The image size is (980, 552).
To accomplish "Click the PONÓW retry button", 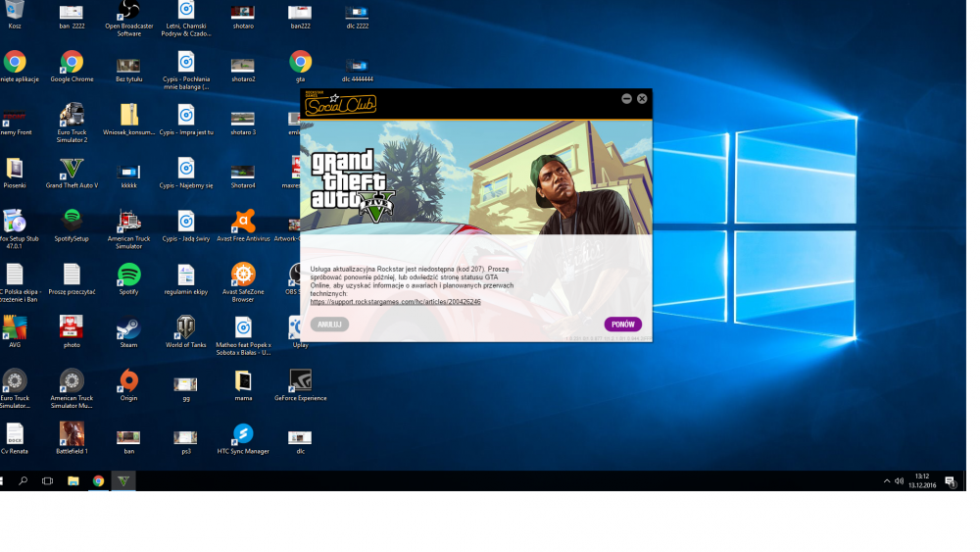I will pyautogui.click(x=622, y=325).
